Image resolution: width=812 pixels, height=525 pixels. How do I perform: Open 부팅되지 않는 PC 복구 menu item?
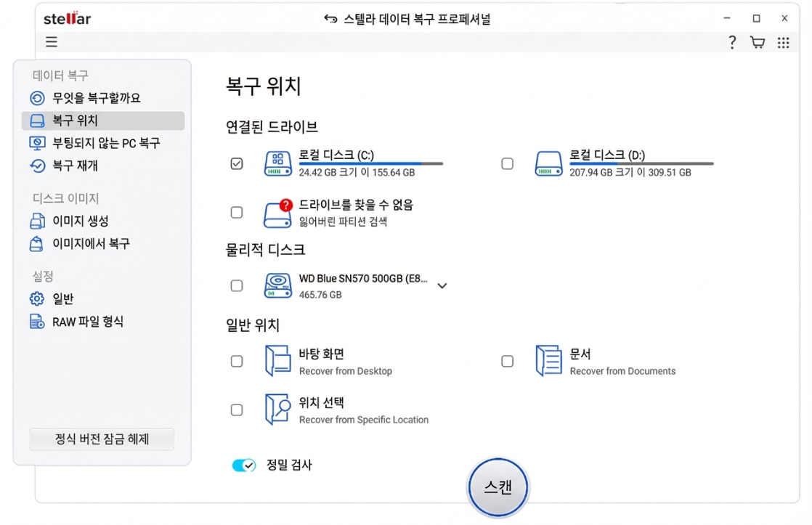point(105,143)
